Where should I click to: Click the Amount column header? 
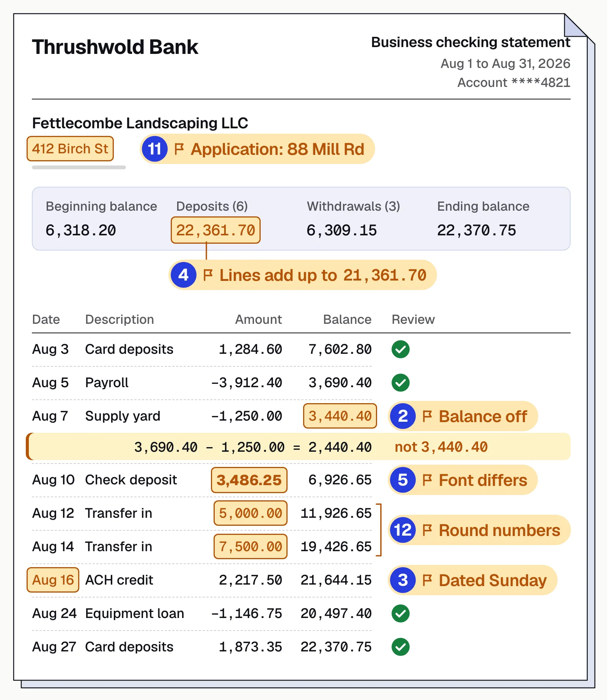(x=259, y=320)
